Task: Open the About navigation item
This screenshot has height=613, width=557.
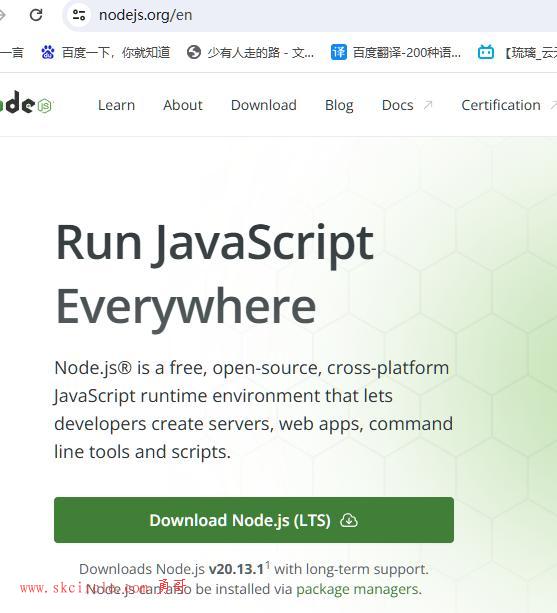Action: tap(183, 105)
